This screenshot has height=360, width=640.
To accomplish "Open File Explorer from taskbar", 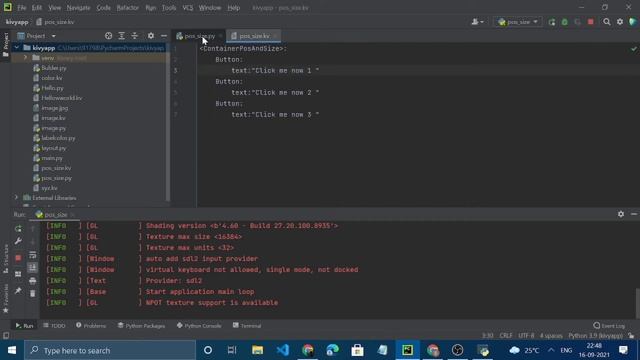I will [x=257, y=350].
